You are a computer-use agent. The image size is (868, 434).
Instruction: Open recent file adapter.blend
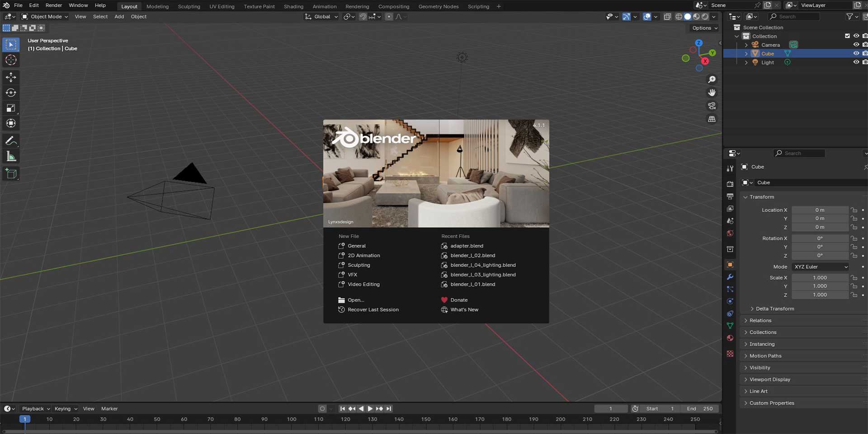[x=467, y=246]
